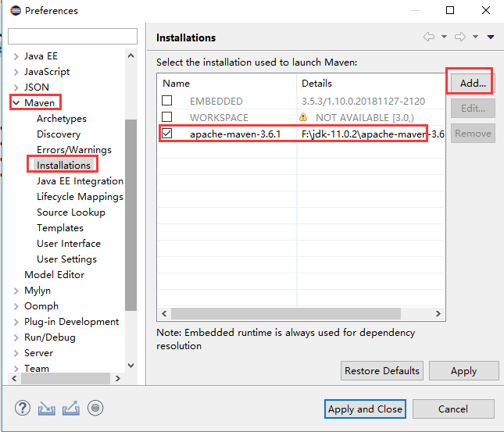Expand the Run/Debug tree node
Viewport: 504px width, 432px height.
coord(16,337)
